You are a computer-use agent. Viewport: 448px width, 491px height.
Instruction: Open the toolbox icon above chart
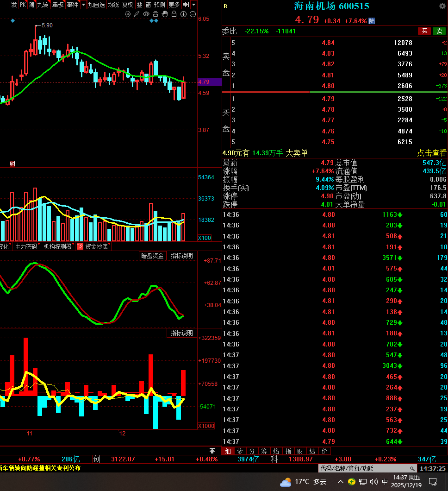pyautogui.click(x=156, y=14)
